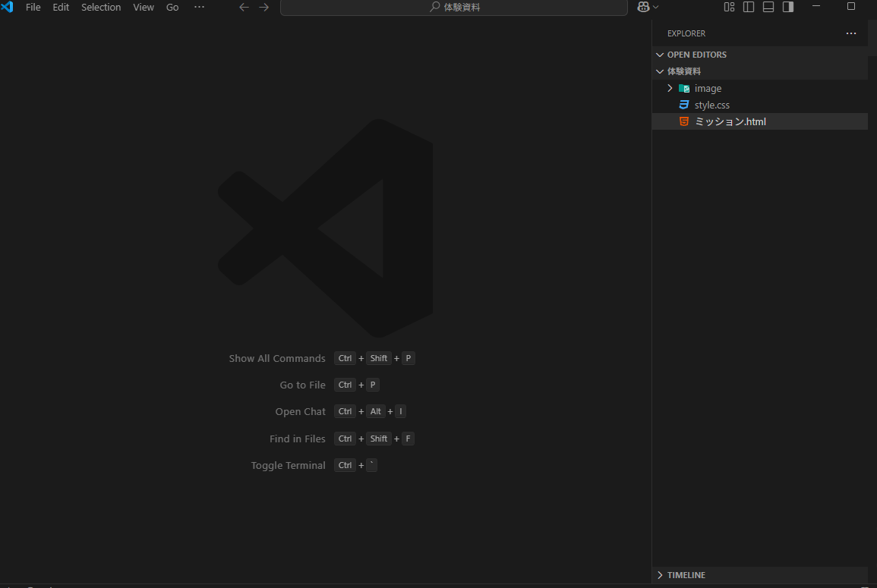Show the overflow menu after Go
Image resolution: width=877 pixels, height=588 pixels.
pyautogui.click(x=199, y=8)
